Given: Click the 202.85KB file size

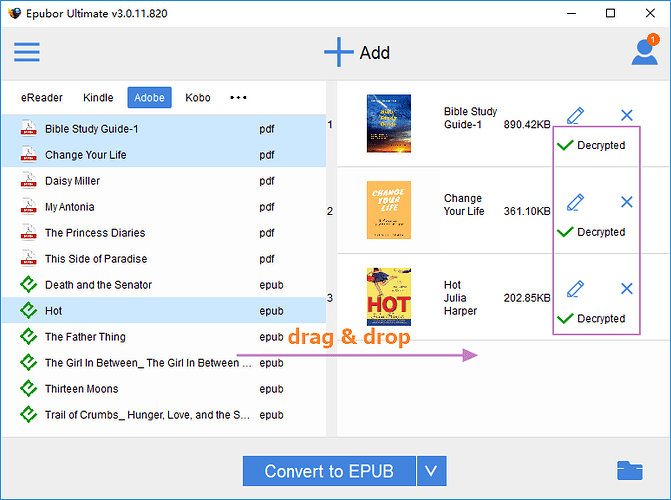Looking at the screenshot, I should tap(527, 298).
